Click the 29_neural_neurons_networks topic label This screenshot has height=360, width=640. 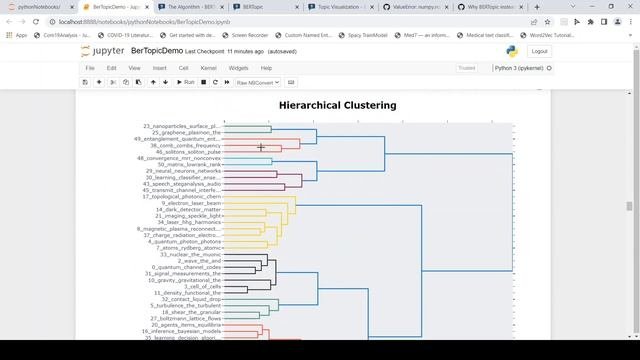pos(183,171)
